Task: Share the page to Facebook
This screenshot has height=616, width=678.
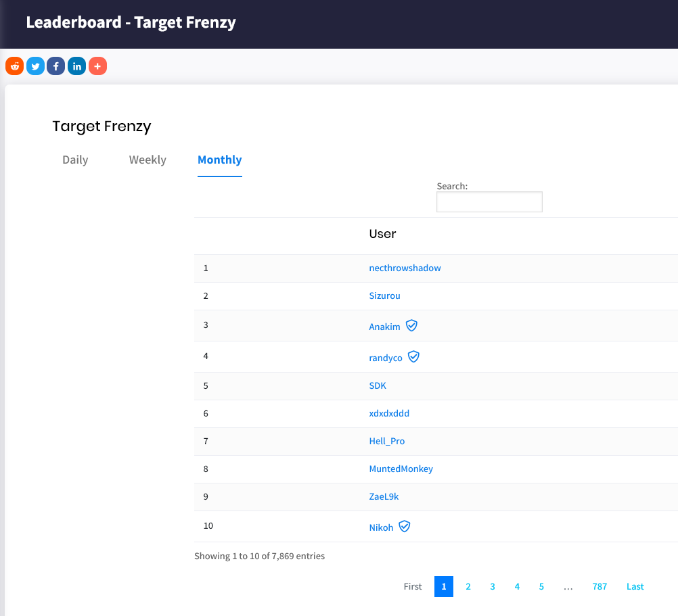Action: pos(55,66)
